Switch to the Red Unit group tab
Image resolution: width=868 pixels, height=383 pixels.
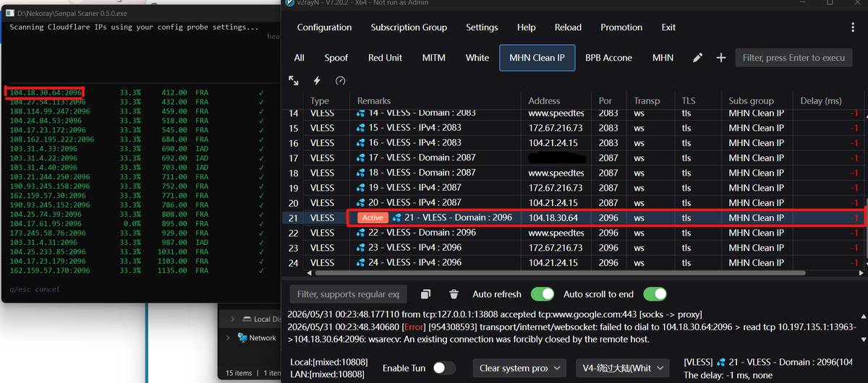point(385,58)
